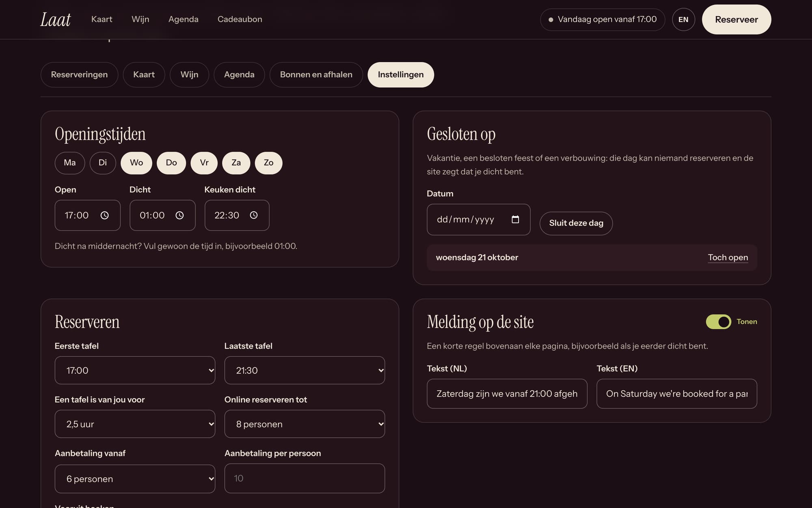Focus the Dicht time input showing 01:00
The height and width of the screenshot is (508, 812).
(x=162, y=215)
